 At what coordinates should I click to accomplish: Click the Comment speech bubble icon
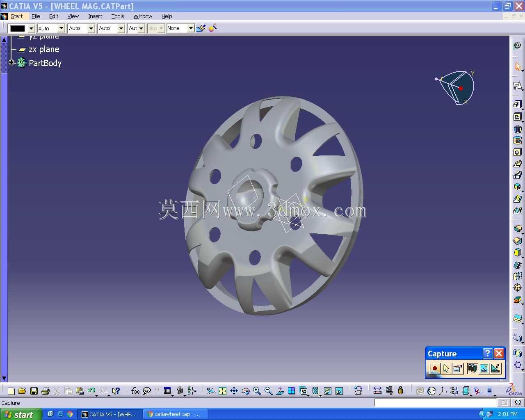pyautogui.click(x=146, y=391)
